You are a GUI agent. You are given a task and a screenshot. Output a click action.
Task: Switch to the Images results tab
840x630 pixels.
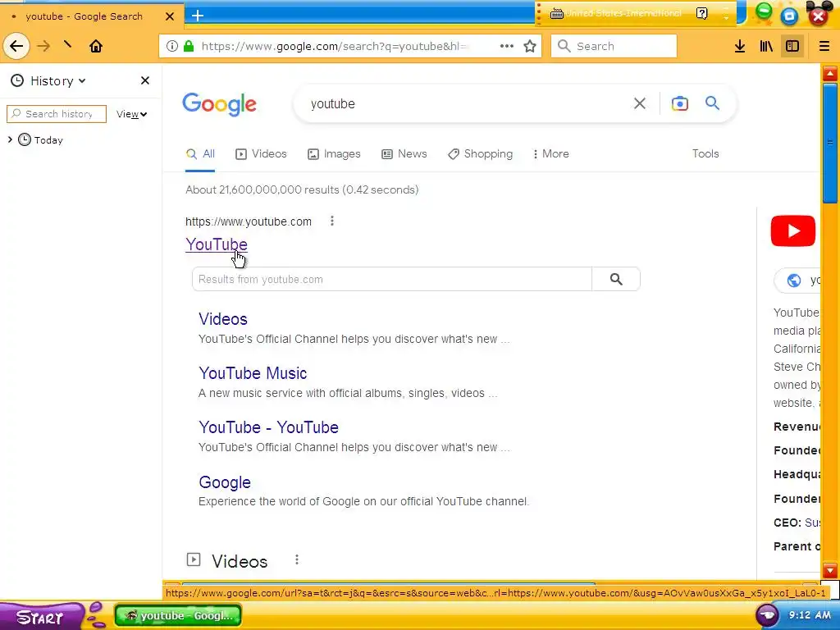[334, 154]
